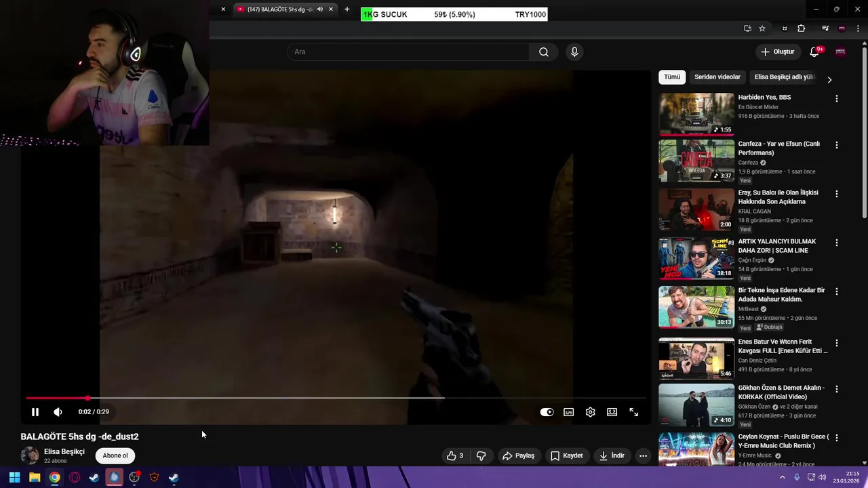Open the Chrome profile avatar
868x488 pixels.
click(842, 28)
